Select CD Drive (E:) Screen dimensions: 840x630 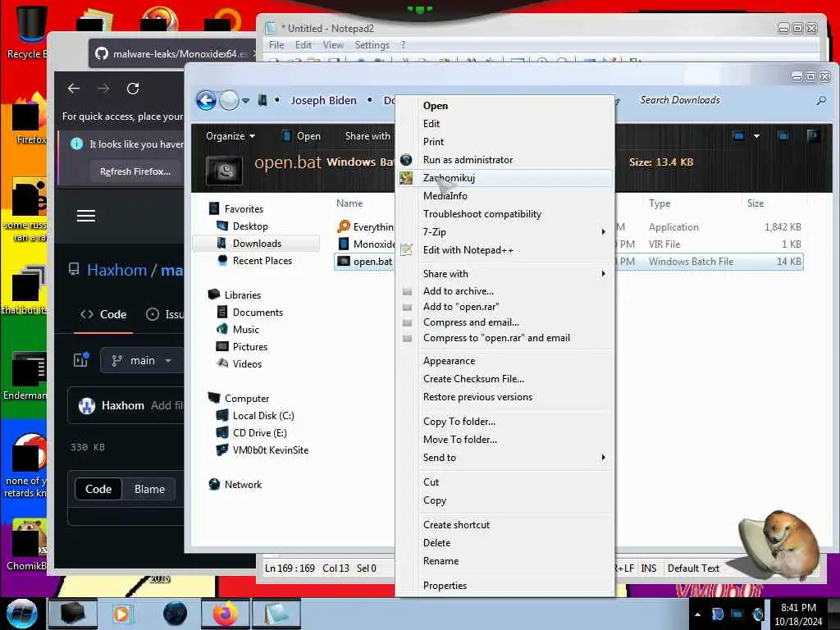click(259, 433)
